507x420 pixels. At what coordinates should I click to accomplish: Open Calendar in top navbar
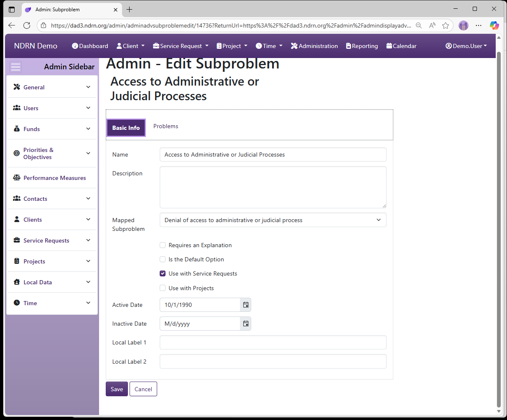(401, 46)
